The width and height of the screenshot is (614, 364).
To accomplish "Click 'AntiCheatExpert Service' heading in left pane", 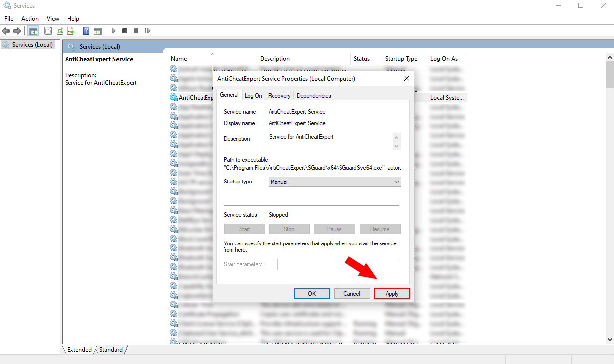I will click(x=99, y=59).
